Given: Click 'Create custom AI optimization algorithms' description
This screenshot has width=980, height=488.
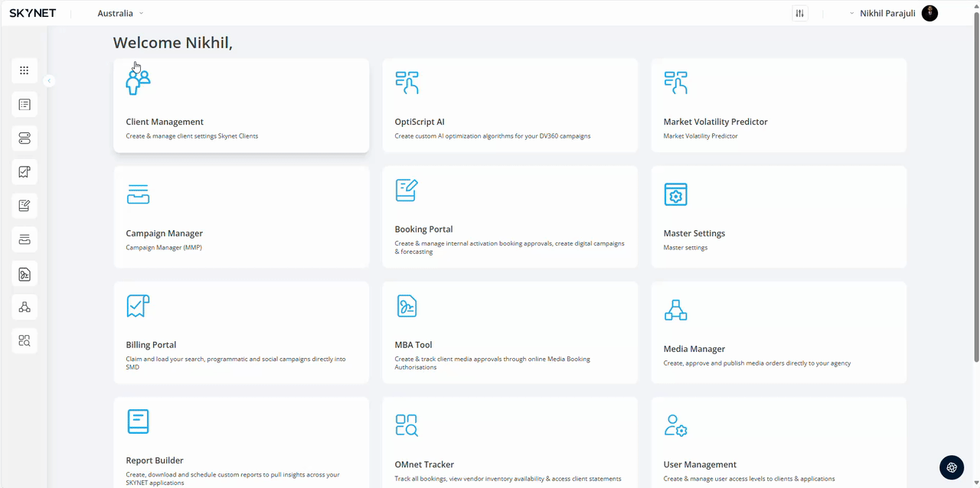Looking at the screenshot, I should (x=492, y=136).
